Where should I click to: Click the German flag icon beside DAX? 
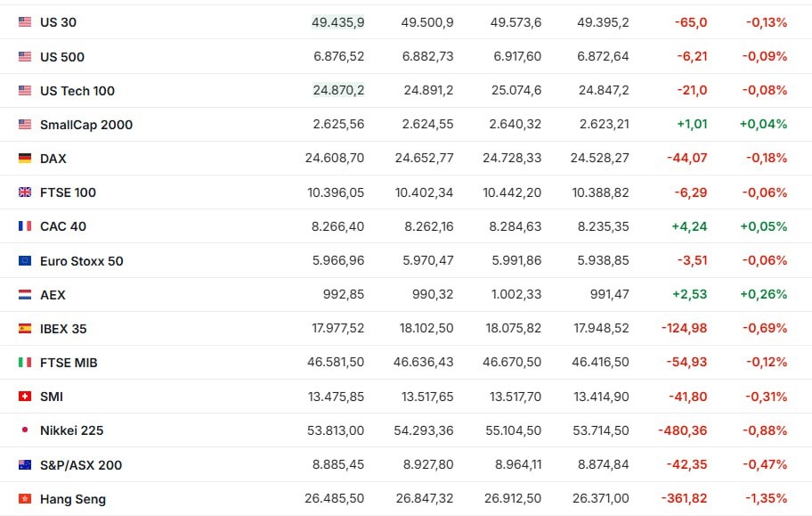[x=25, y=159]
